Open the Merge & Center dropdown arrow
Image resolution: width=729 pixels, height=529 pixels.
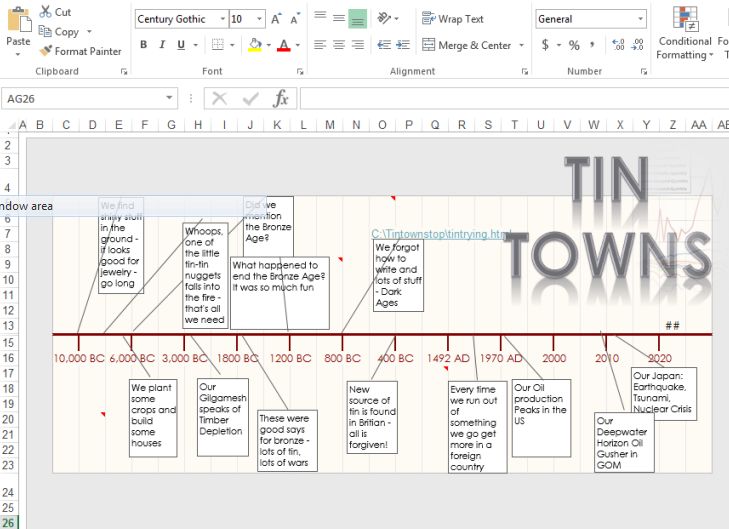[x=521, y=45]
